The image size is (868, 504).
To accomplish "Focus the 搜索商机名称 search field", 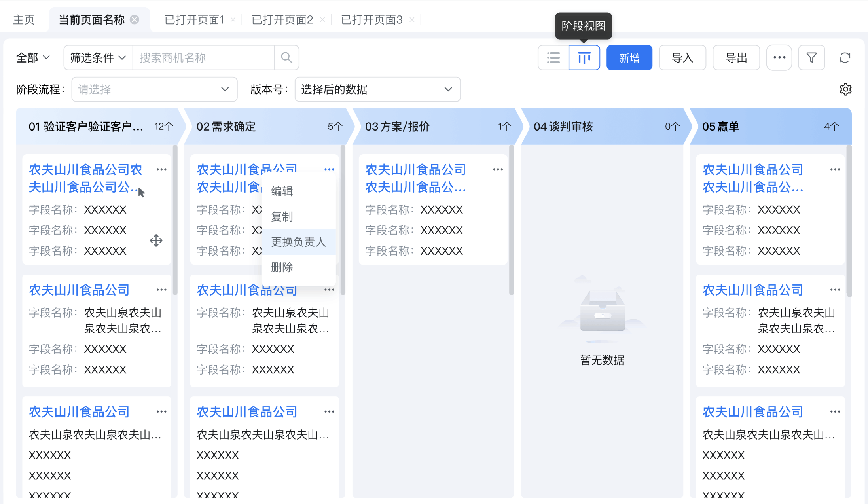I will [203, 58].
